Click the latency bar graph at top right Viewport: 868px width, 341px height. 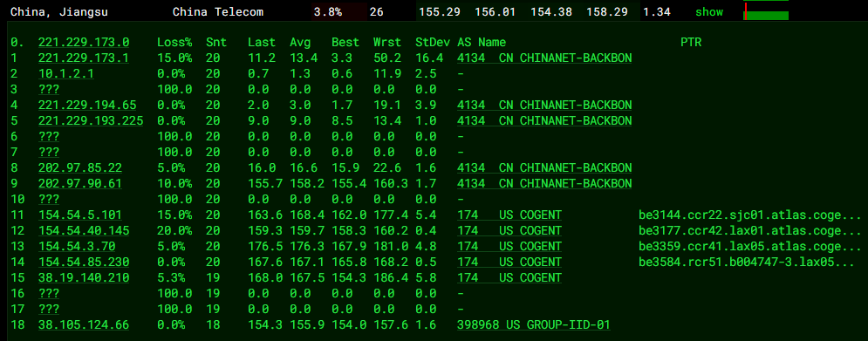coord(766,11)
